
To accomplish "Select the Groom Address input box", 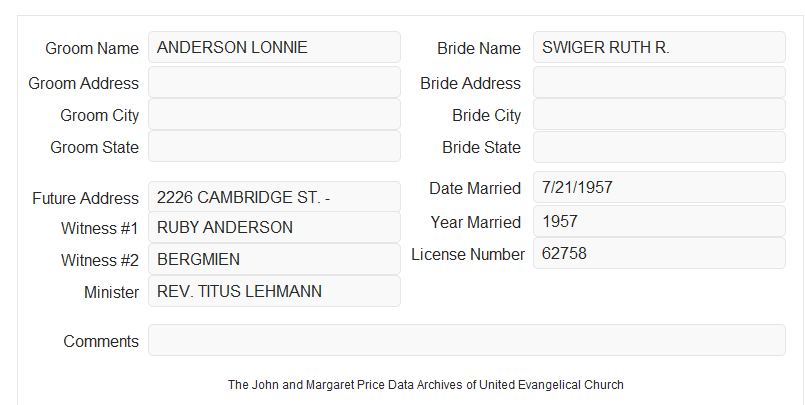I will pyautogui.click(x=274, y=82).
